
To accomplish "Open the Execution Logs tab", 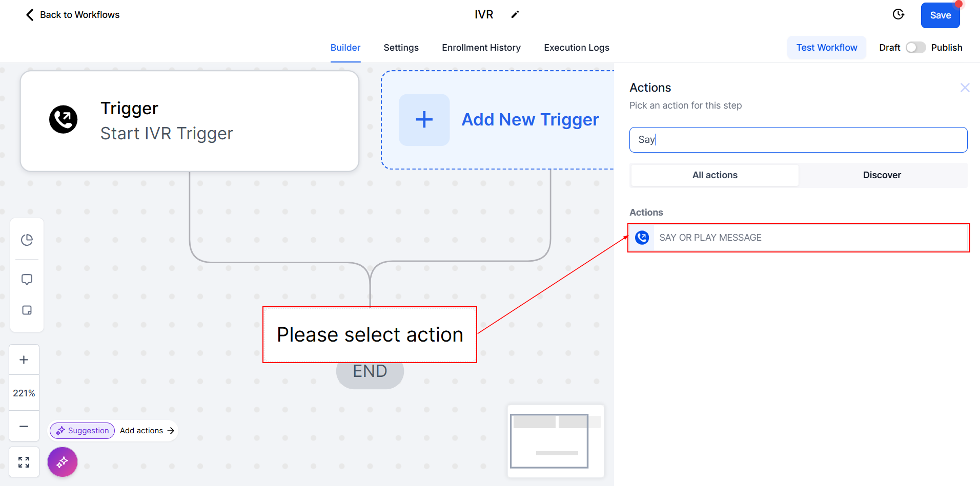I will tap(576, 48).
